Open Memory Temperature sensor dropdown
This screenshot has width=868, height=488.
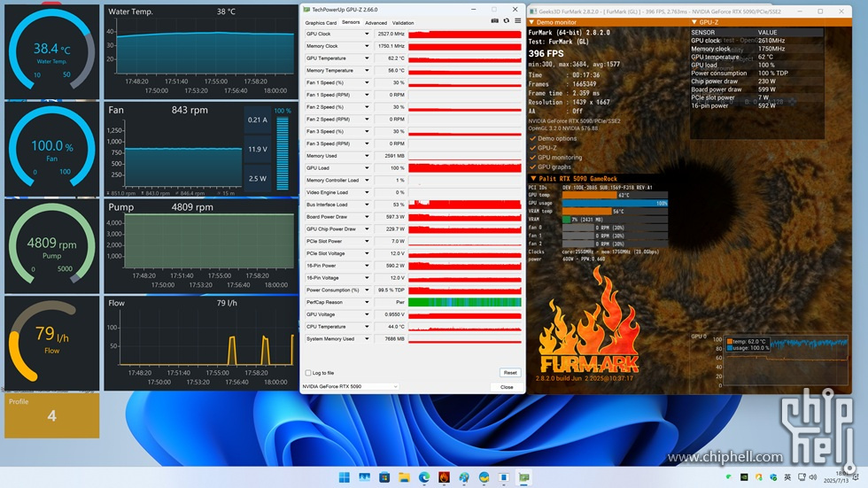tap(367, 70)
